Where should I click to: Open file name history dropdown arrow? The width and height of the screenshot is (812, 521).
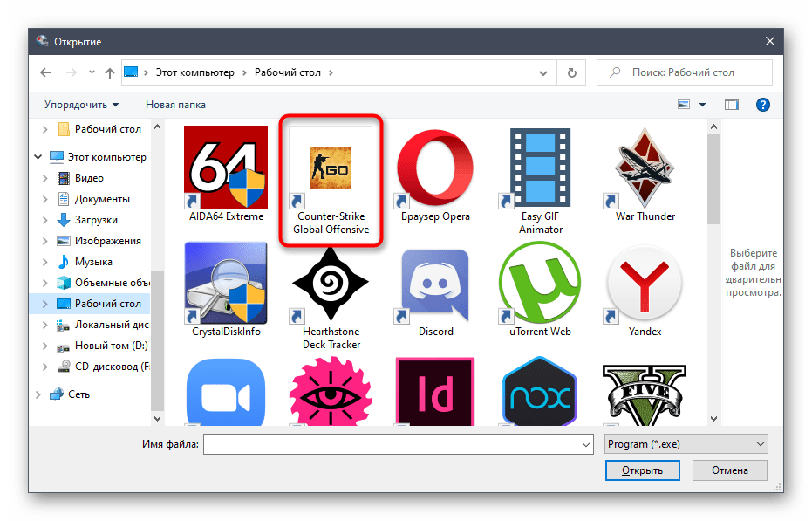click(x=586, y=444)
